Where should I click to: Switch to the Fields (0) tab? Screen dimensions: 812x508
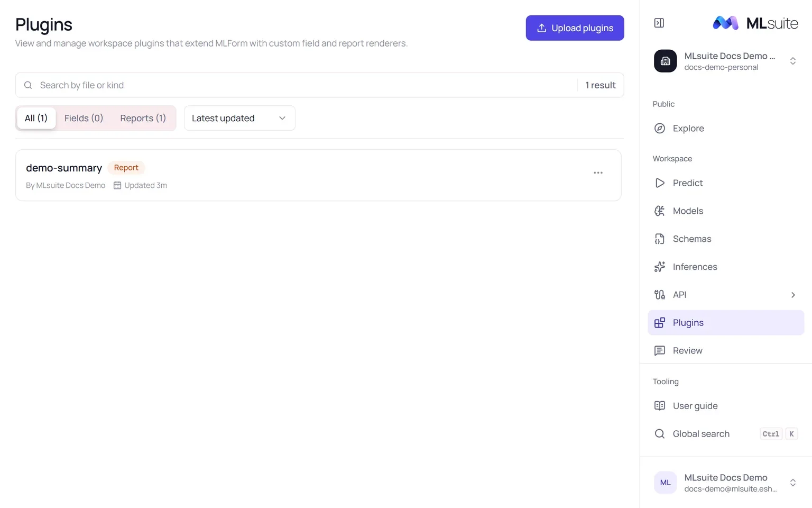84,118
